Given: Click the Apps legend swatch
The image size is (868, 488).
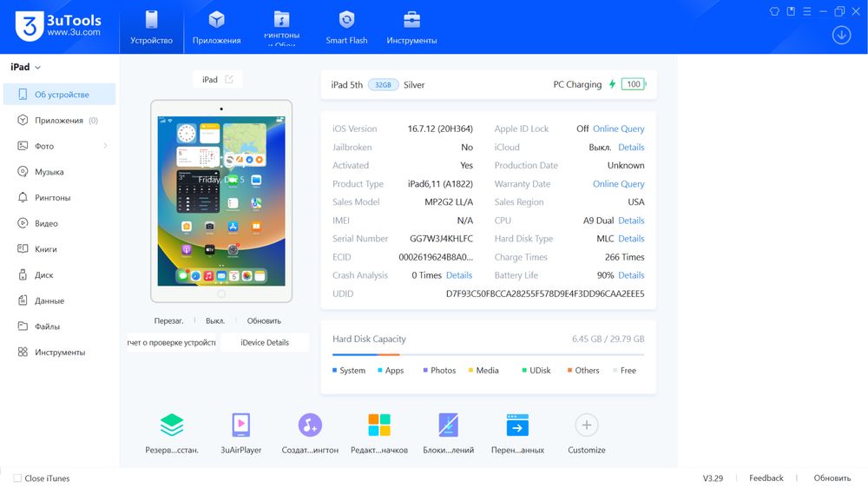Looking at the screenshot, I should coord(380,370).
